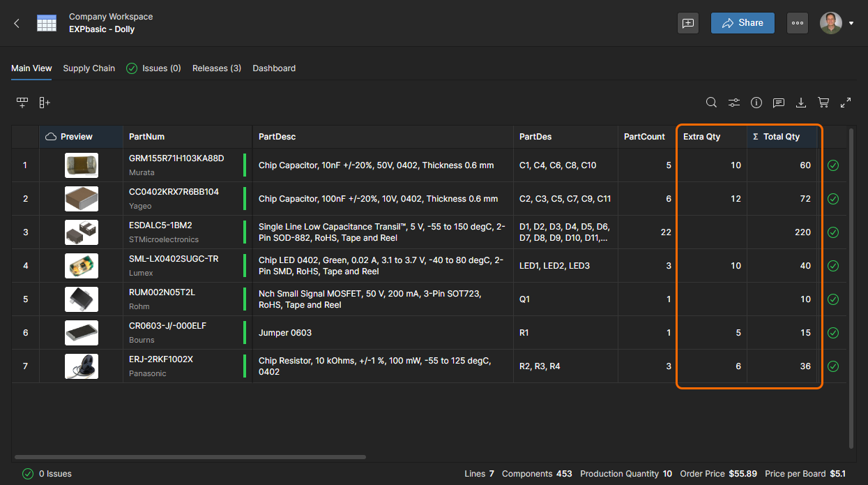
Task: Click the Share button
Action: coord(743,23)
